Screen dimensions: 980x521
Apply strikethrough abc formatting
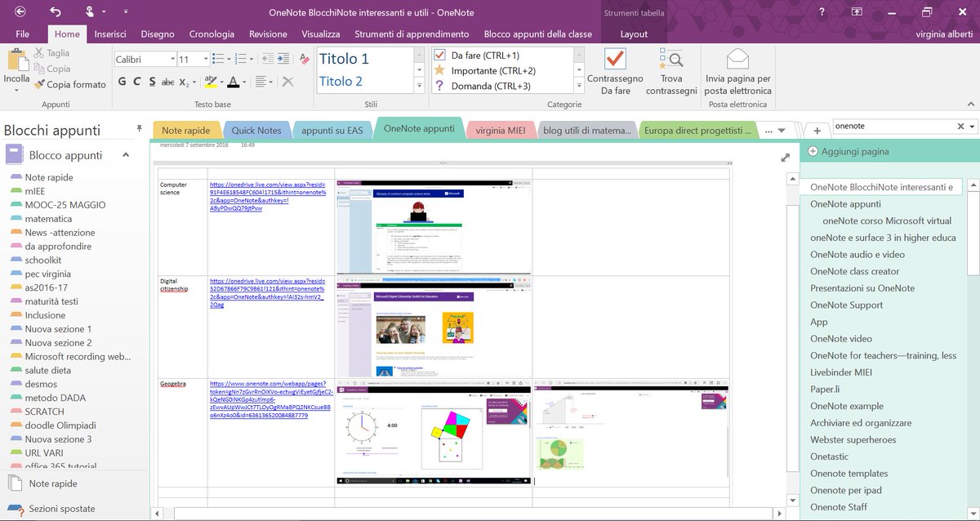pyautogui.click(x=168, y=82)
